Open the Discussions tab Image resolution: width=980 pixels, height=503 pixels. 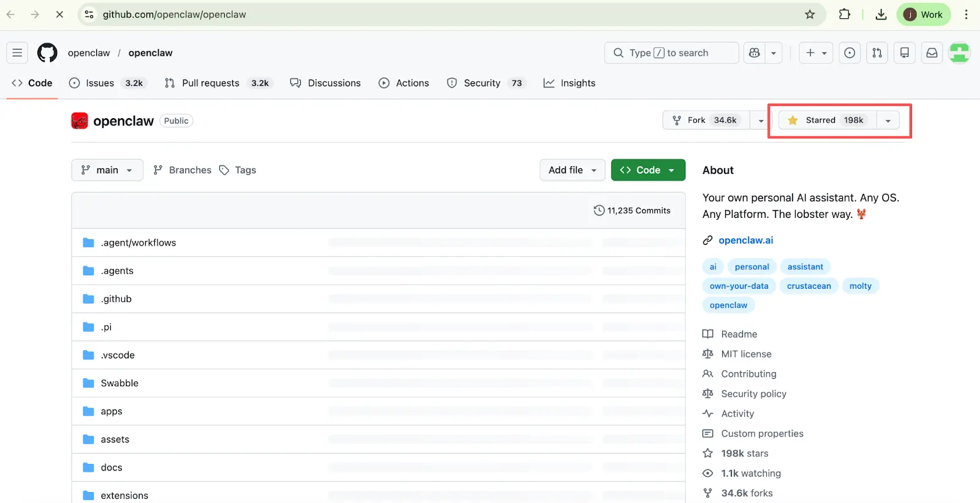326,83
